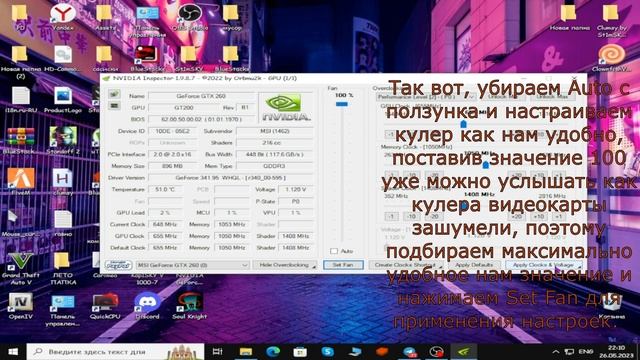This screenshot has height=360, width=640.
Task: Click the BIOS version field
Action: point(201,119)
